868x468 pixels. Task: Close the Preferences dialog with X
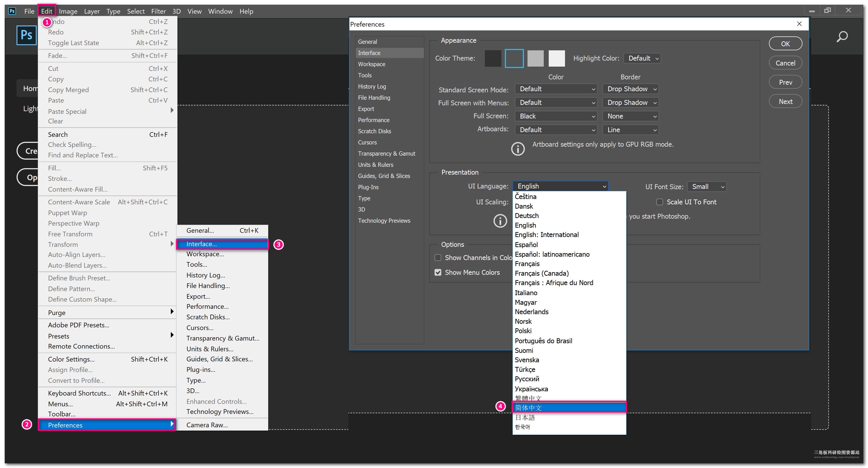(x=799, y=24)
